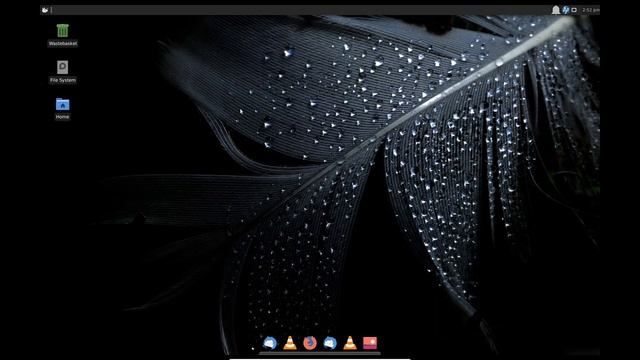Show the calendar from the 2:52 pm clock
This screenshot has height=360, width=640.
[591, 10]
